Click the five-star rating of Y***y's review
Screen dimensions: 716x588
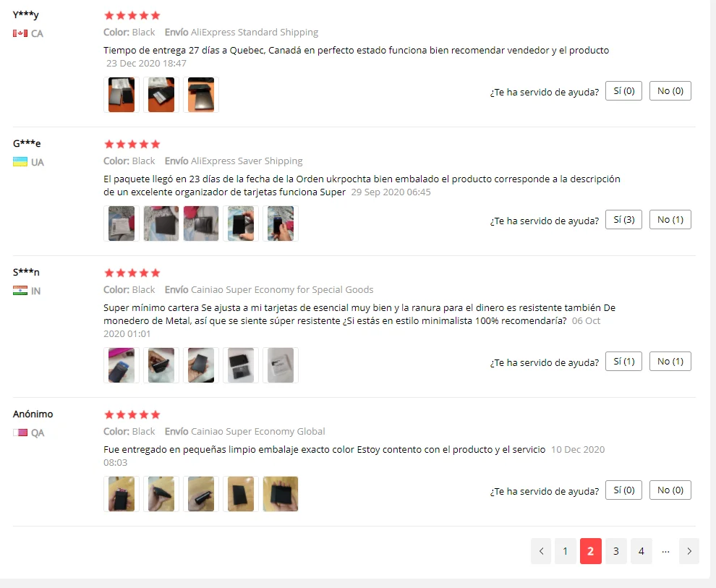coord(132,15)
